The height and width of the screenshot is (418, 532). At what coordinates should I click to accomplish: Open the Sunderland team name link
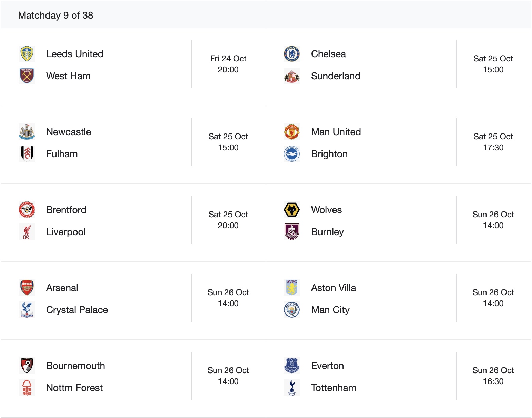pyautogui.click(x=336, y=76)
